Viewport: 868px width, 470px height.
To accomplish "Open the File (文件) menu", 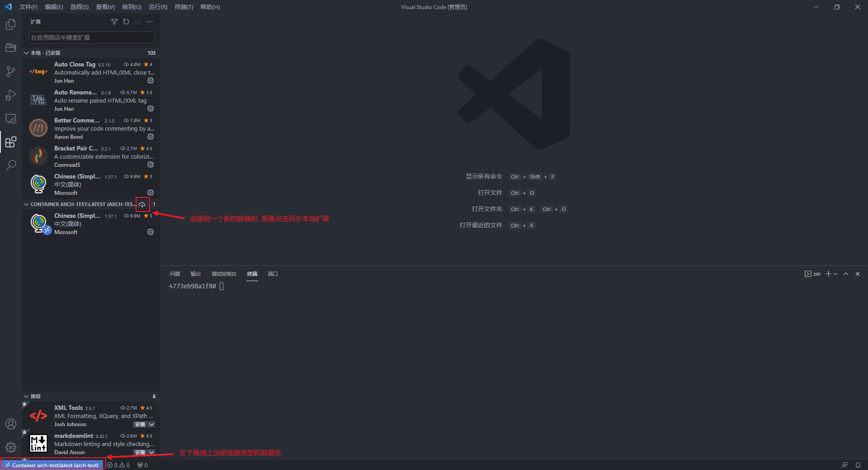I will click(28, 7).
